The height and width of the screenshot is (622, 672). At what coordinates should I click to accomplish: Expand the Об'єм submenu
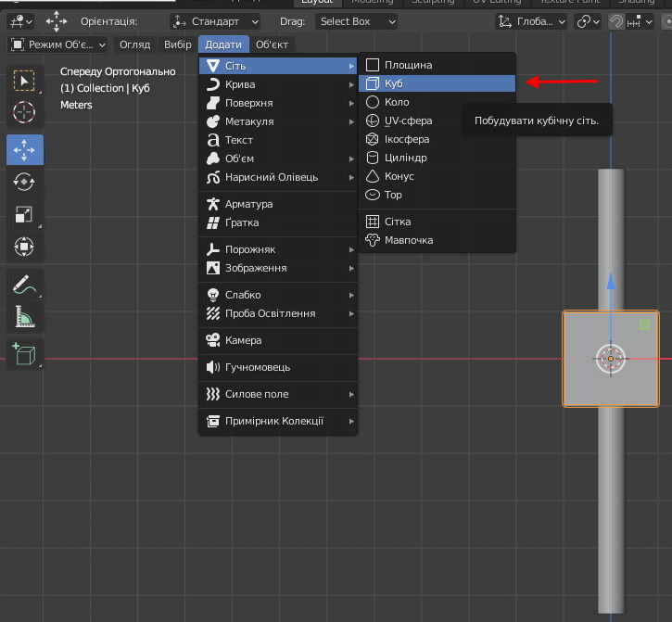(279, 159)
